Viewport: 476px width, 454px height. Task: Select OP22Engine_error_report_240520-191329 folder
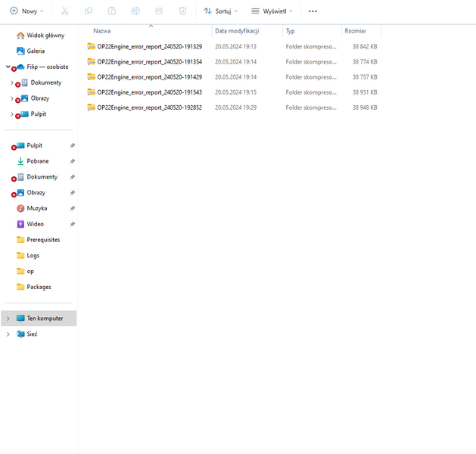coord(149,46)
